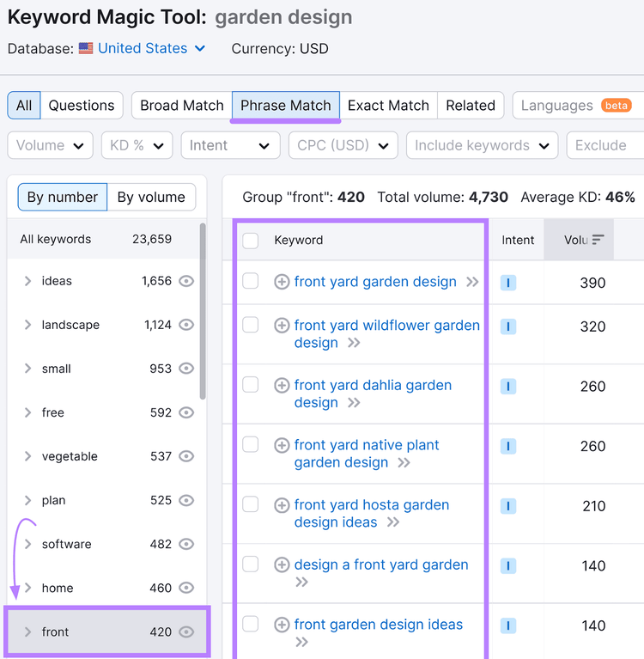Expand the 'software' keyword group chevron
The width and height of the screenshot is (644, 659).
(27, 544)
